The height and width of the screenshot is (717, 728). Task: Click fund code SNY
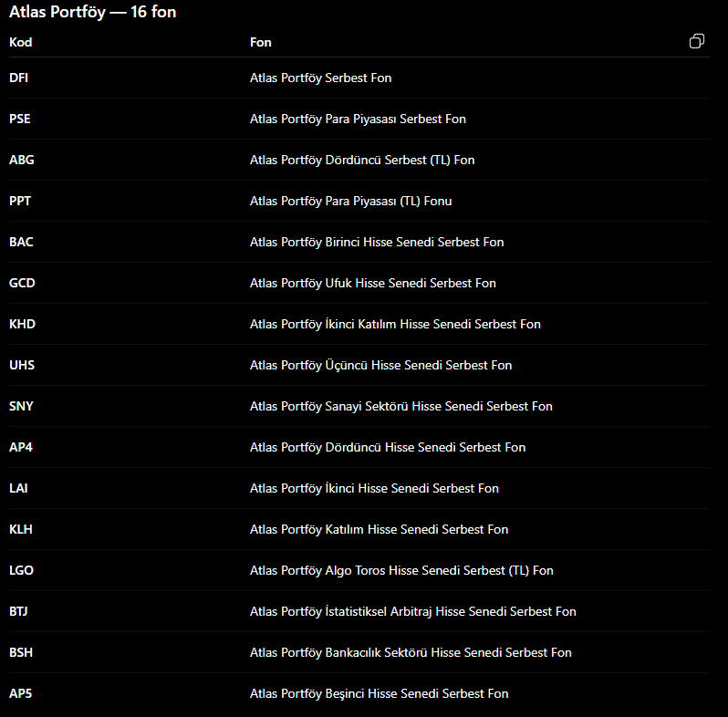point(21,406)
